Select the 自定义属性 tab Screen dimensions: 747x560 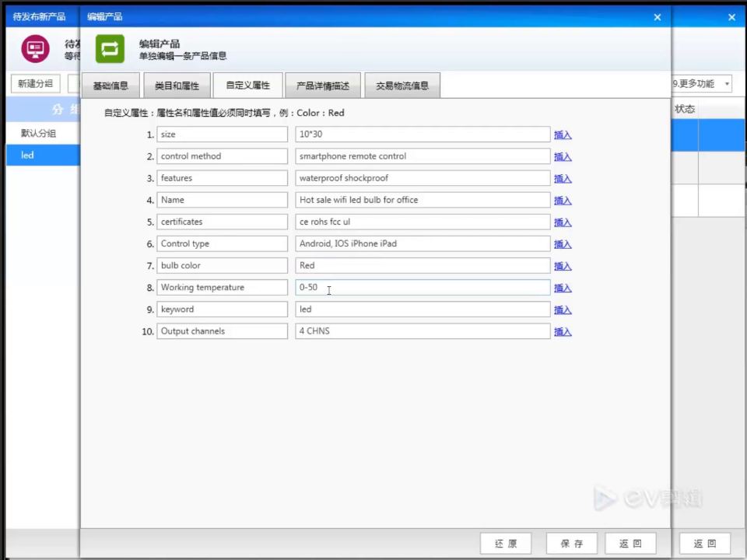coord(247,86)
